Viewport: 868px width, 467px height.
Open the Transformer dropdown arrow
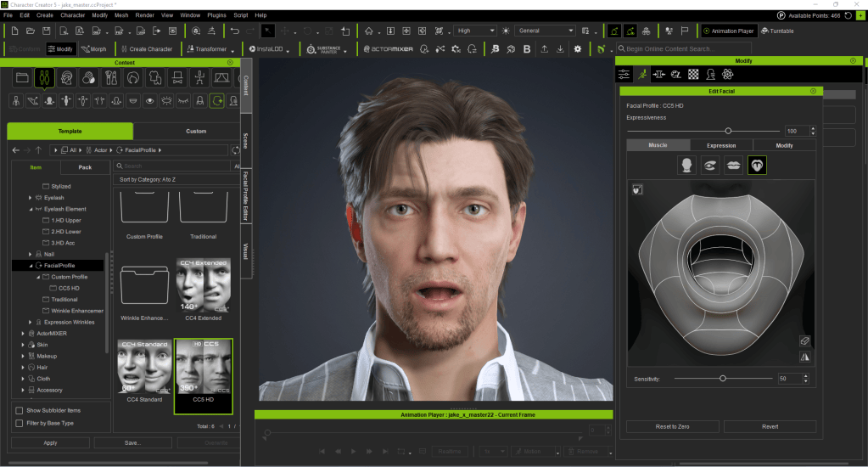232,51
